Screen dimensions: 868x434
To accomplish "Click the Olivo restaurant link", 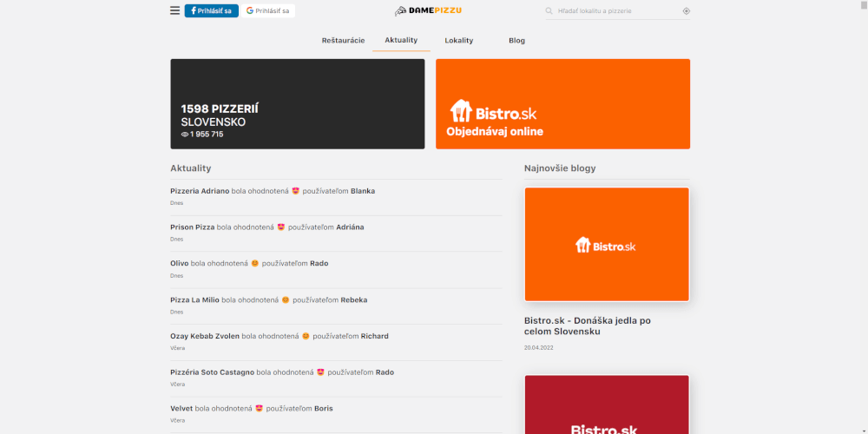I will [x=180, y=264].
